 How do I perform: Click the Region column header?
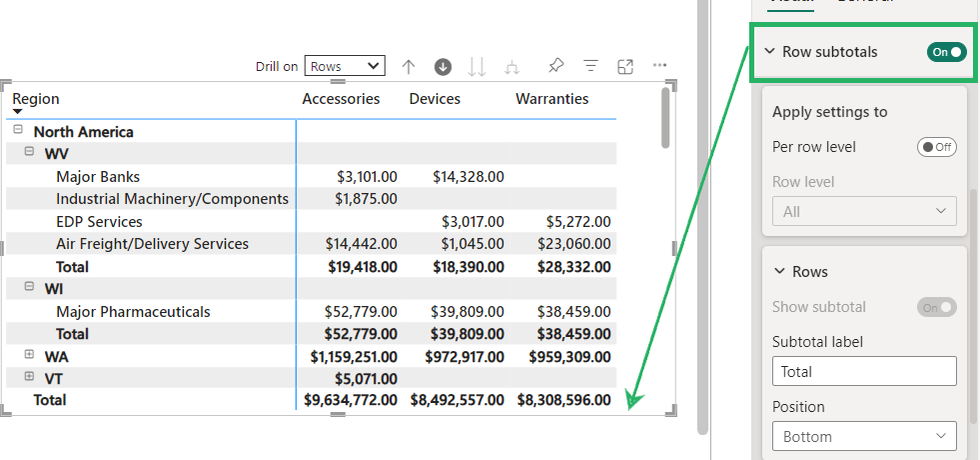pyautogui.click(x=36, y=99)
